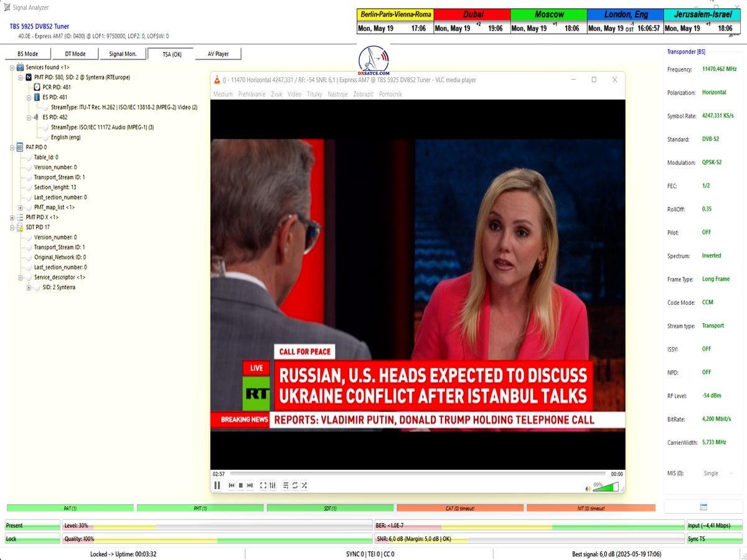The image size is (747, 560).
Task: Adjust the VLC volume slider
Action: [x=607, y=487]
